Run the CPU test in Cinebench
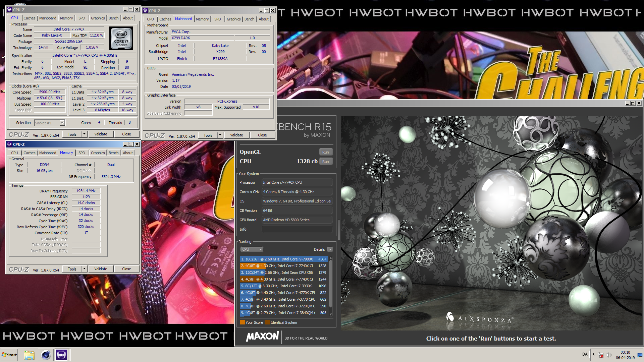Image resolution: width=644 pixels, height=362 pixels. pos(325,162)
